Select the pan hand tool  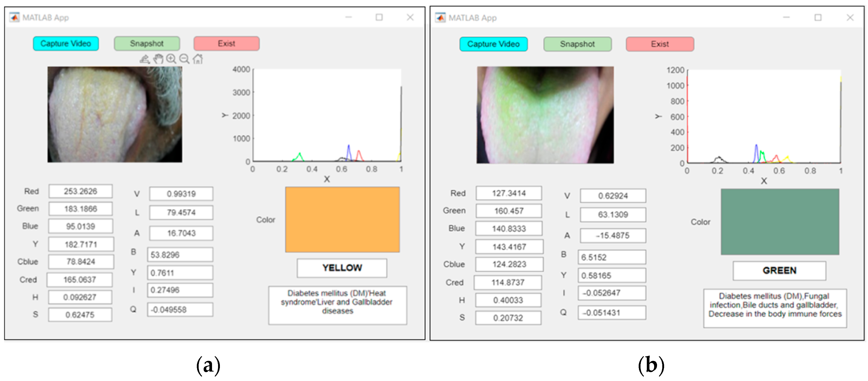coord(158,59)
